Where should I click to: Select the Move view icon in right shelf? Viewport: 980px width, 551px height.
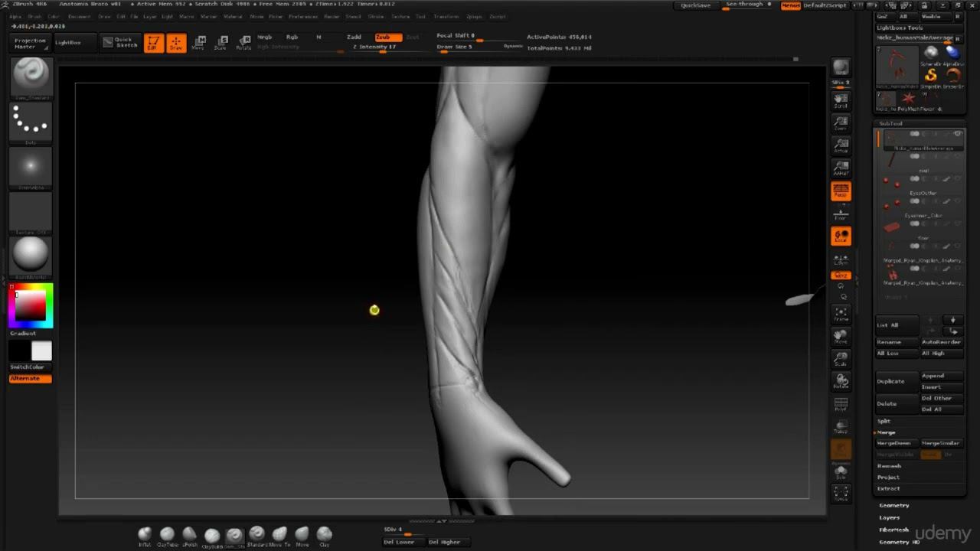click(841, 337)
